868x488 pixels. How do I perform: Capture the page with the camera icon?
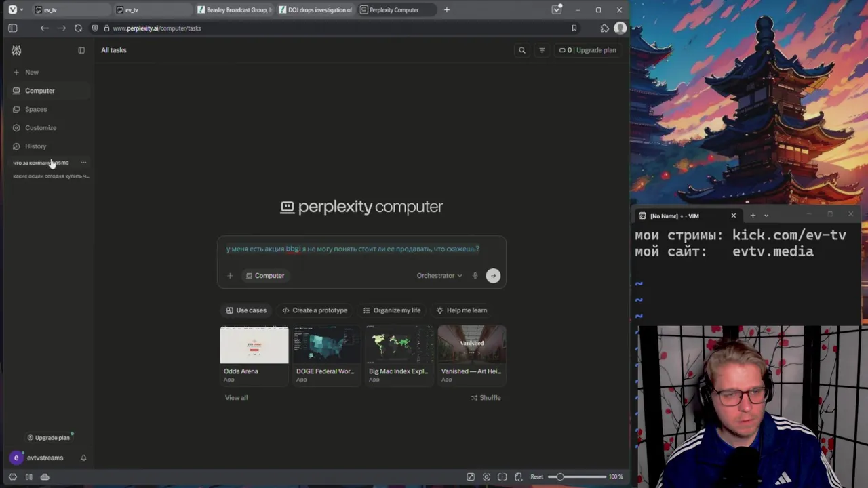(x=486, y=477)
